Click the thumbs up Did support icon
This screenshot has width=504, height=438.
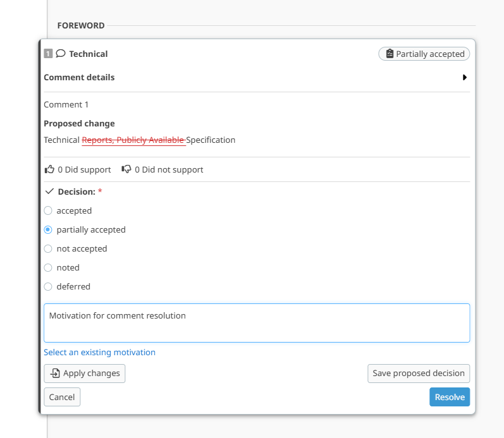click(49, 169)
